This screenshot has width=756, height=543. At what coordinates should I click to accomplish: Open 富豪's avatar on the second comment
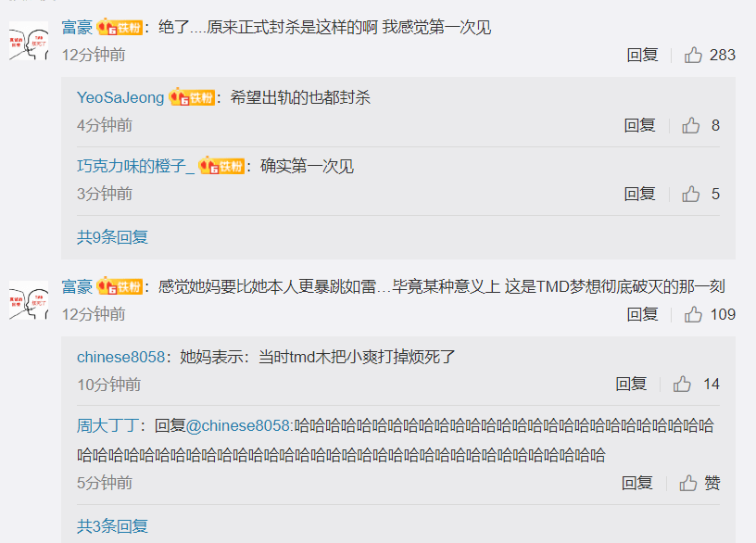point(29,300)
